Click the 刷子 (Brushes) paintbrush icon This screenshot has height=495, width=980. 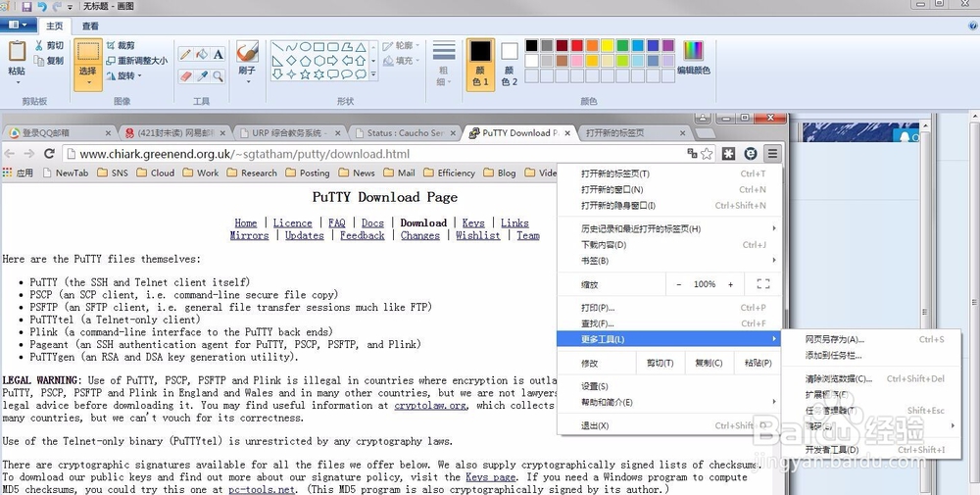coord(248,51)
